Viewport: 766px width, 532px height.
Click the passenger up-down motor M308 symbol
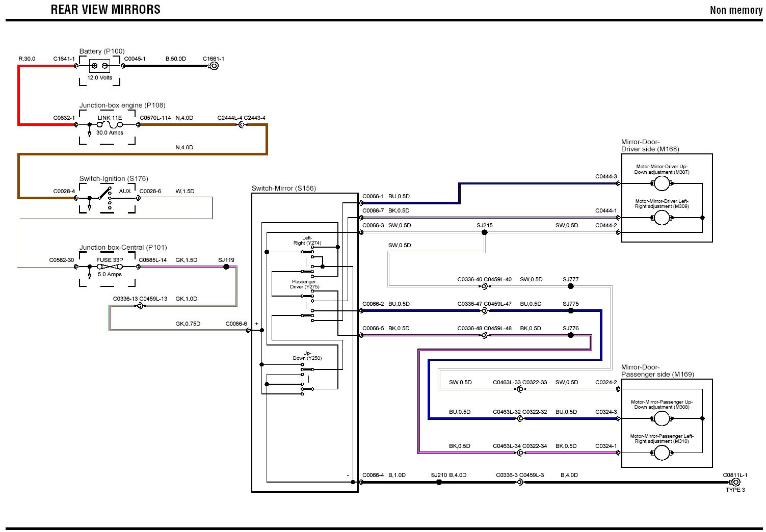[662, 418]
